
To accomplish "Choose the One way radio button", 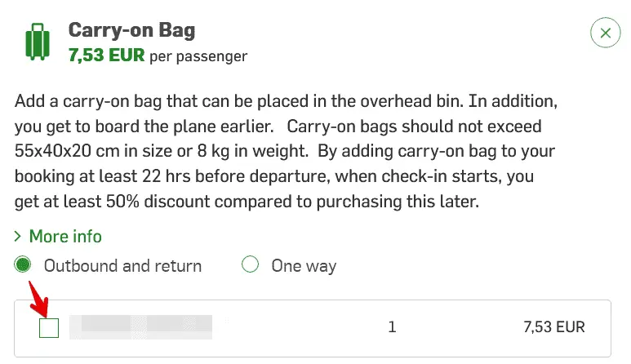I will pyautogui.click(x=251, y=265).
